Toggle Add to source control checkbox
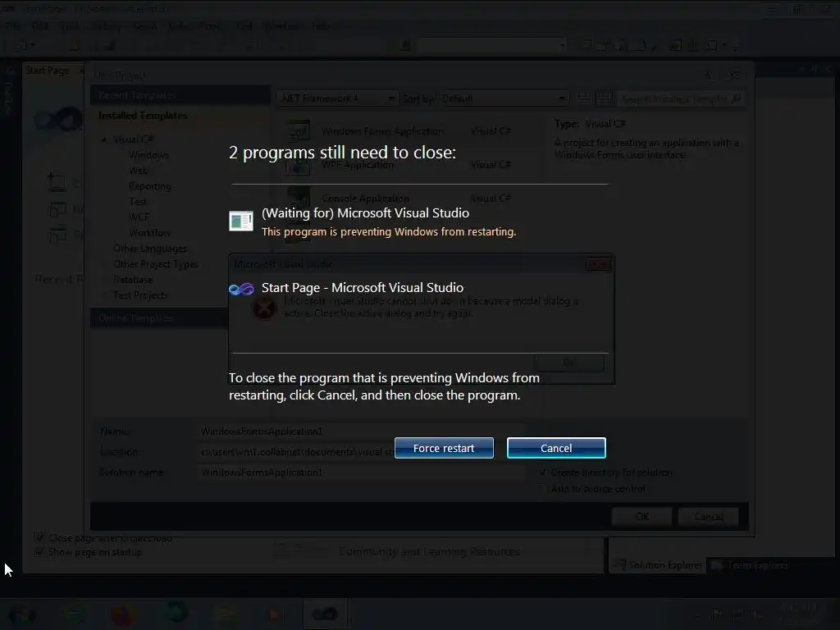Screen dimensions: 840x630 [x=543, y=489]
